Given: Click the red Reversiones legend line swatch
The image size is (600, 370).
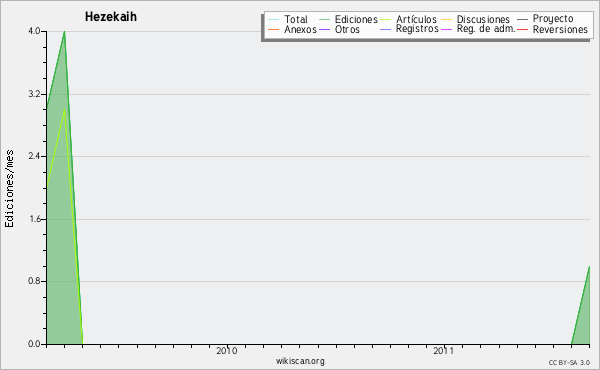Looking at the screenshot, I should click(x=522, y=29).
